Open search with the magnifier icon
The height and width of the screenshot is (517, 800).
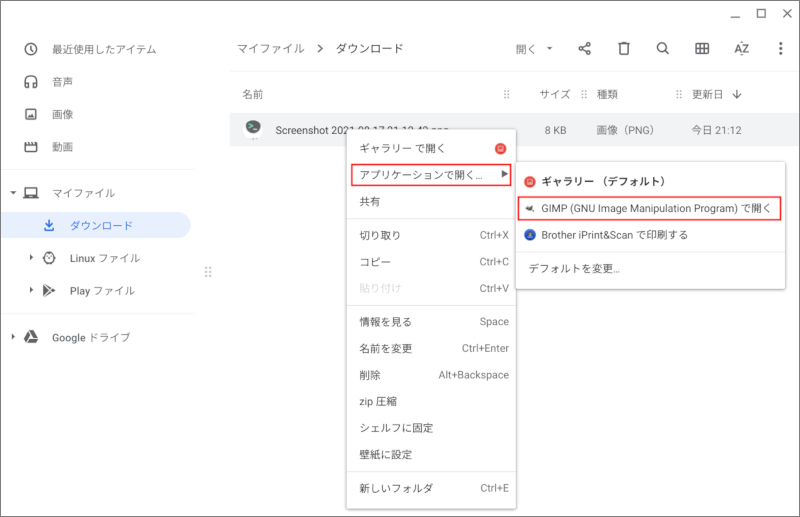click(663, 48)
